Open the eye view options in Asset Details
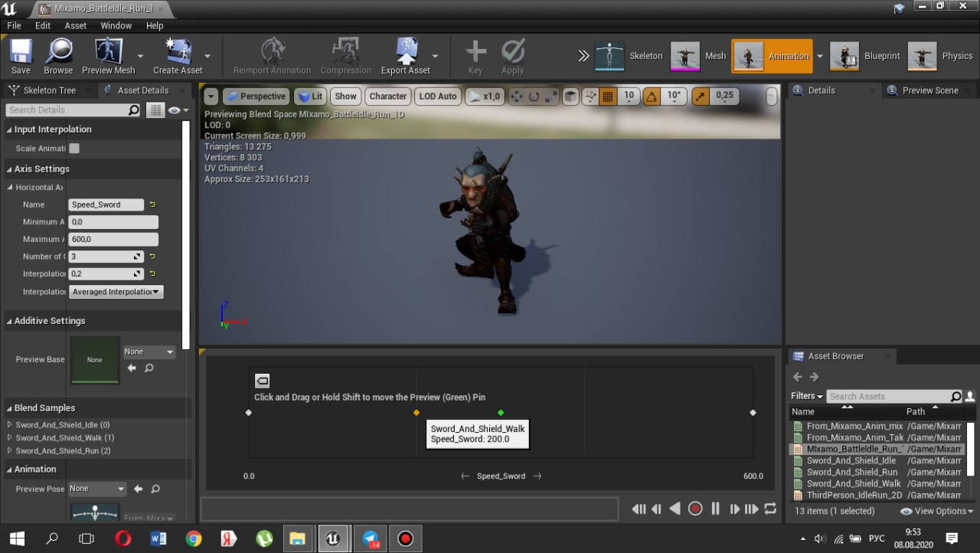Screen dimensions: 980x553 [x=178, y=110]
